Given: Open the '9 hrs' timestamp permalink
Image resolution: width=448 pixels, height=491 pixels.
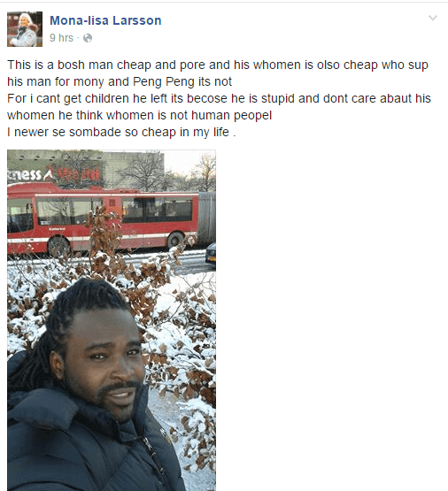Looking at the screenshot, I should [x=61, y=38].
